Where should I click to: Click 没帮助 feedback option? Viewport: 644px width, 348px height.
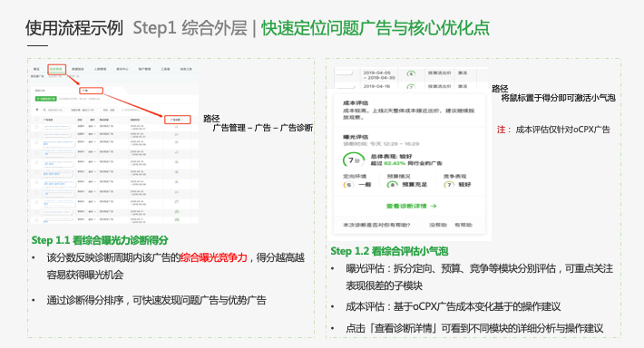438,225
